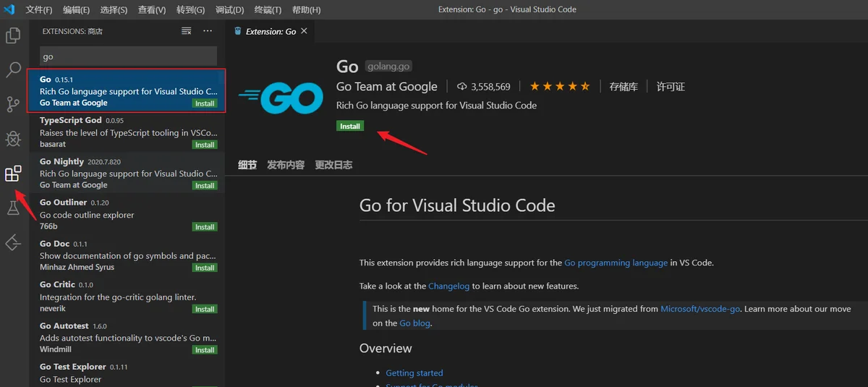Screen dimensions: 868x387
Task: Select the Go Outliner list item
Action: tap(127, 214)
